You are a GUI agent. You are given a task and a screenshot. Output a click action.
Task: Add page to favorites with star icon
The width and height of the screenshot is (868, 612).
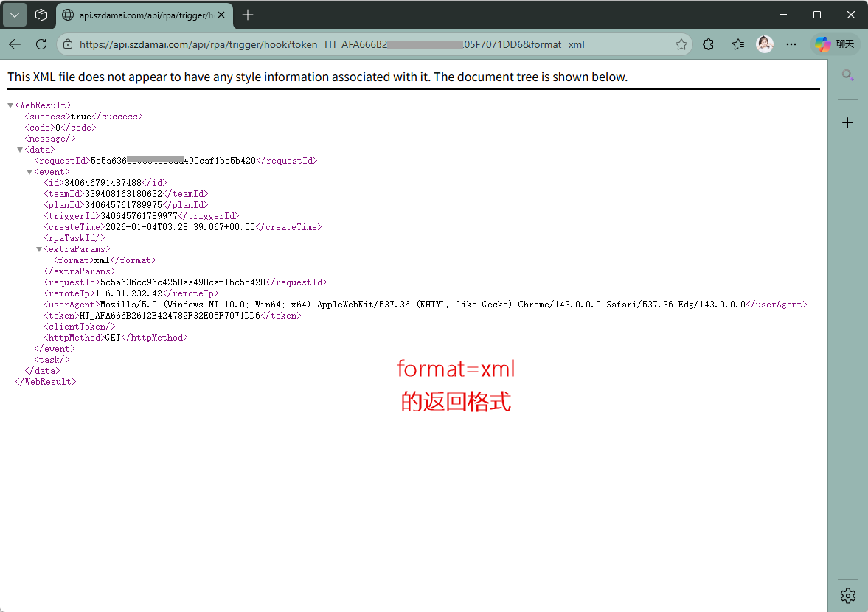click(681, 44)
